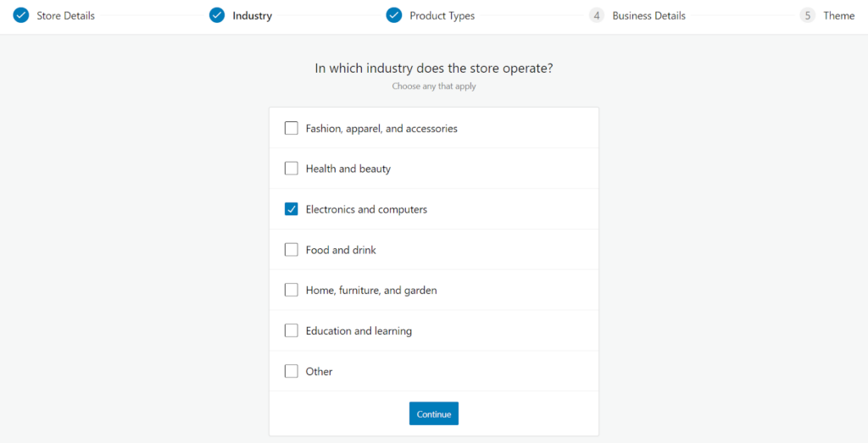Click the number 4 step circle
The width and height of the screenshot is (868, 443).
pyautogui.click(x=597, y=15)
